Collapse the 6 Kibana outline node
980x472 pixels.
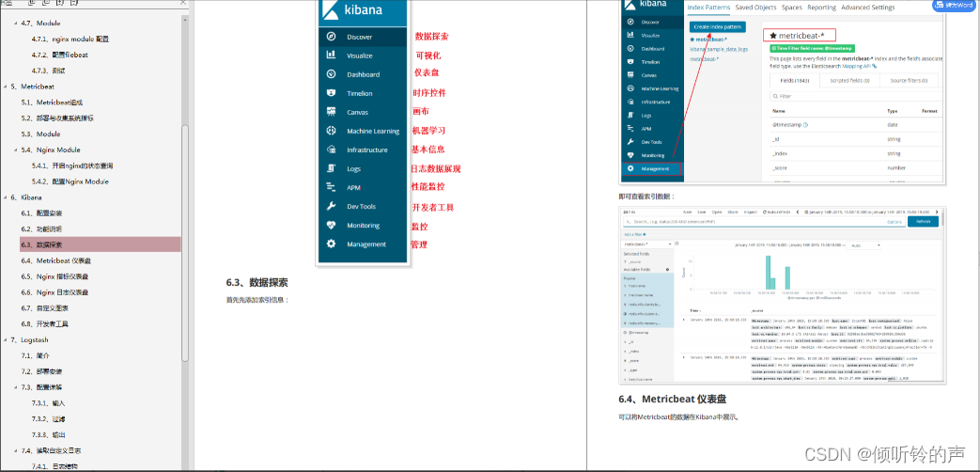pyautogui.click(x=5, y=197)
